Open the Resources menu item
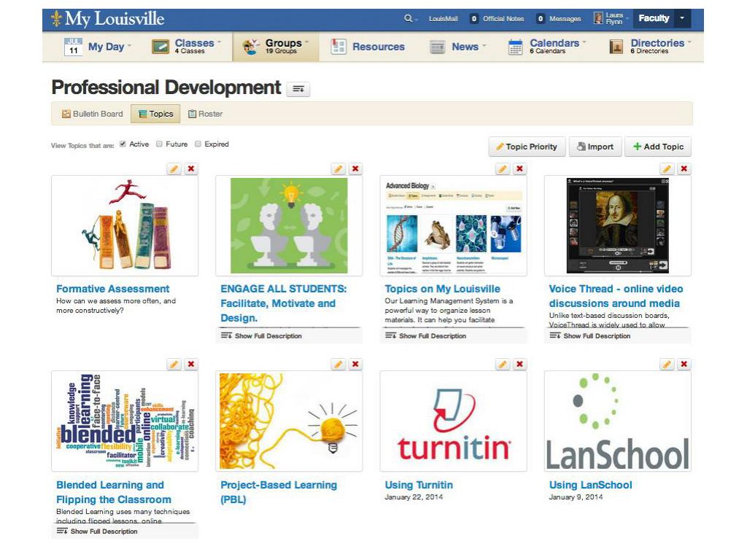The height and width of the screenshot is (560, 747). [x=368, y=47]
